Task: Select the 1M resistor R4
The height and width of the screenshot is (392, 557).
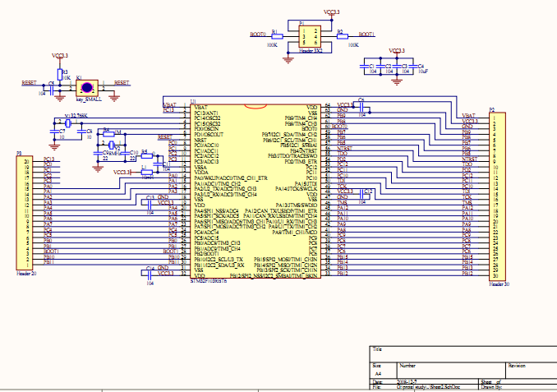Action: coord(108,134)
